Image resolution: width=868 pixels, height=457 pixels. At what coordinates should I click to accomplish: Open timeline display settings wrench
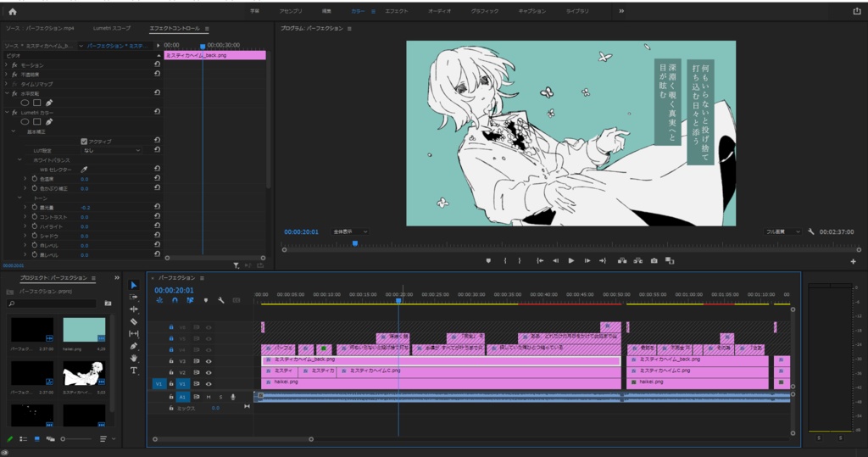[x=221, y=300]
